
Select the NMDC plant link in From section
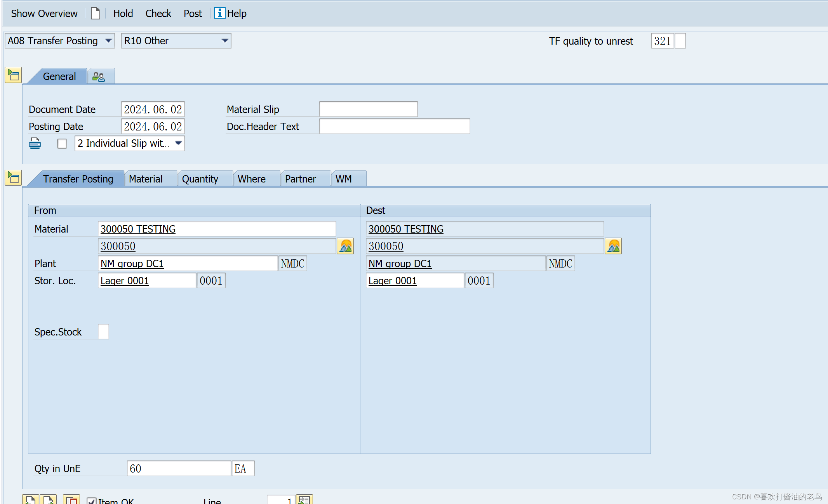click(292, 263)
